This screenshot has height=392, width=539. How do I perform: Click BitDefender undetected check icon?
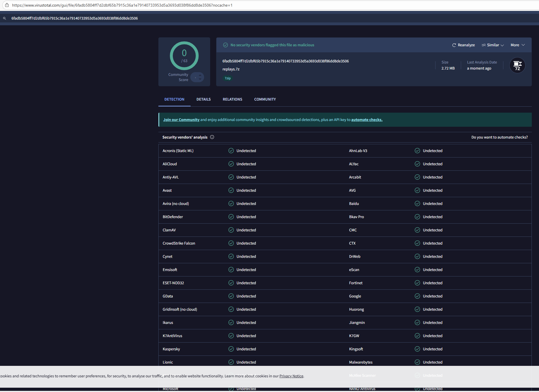tap(231, 217)
